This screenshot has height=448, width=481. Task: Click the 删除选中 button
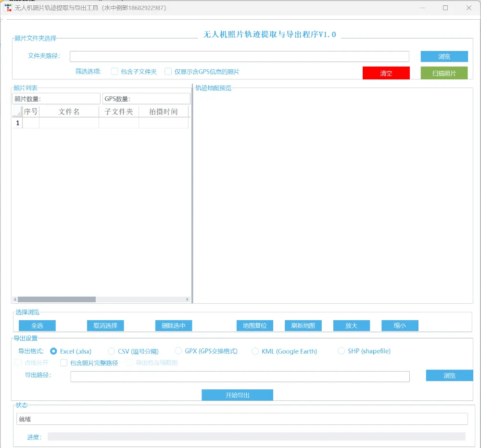tap(174, 325)
